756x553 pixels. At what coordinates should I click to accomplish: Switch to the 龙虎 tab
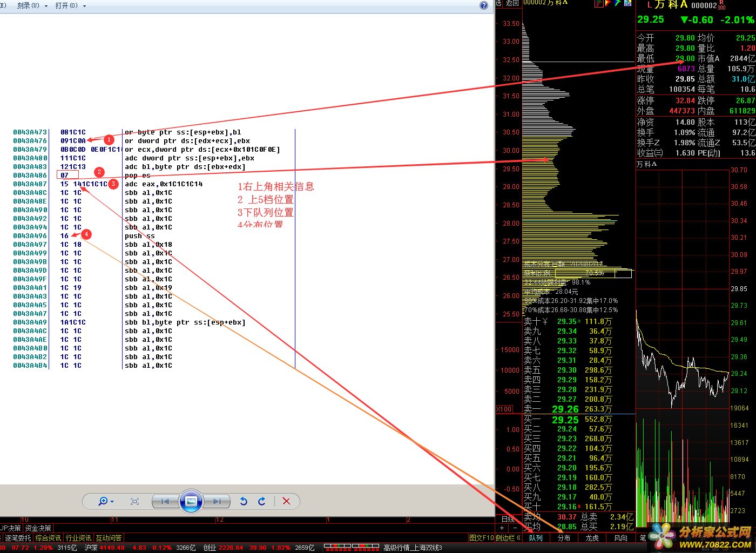[x=592, y=538]
